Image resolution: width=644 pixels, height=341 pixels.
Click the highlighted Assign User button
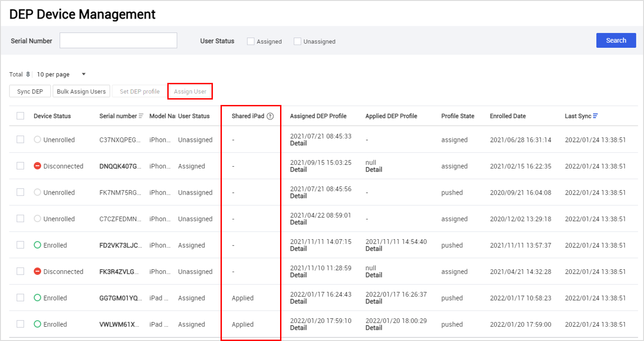click(x=190, y=91)
